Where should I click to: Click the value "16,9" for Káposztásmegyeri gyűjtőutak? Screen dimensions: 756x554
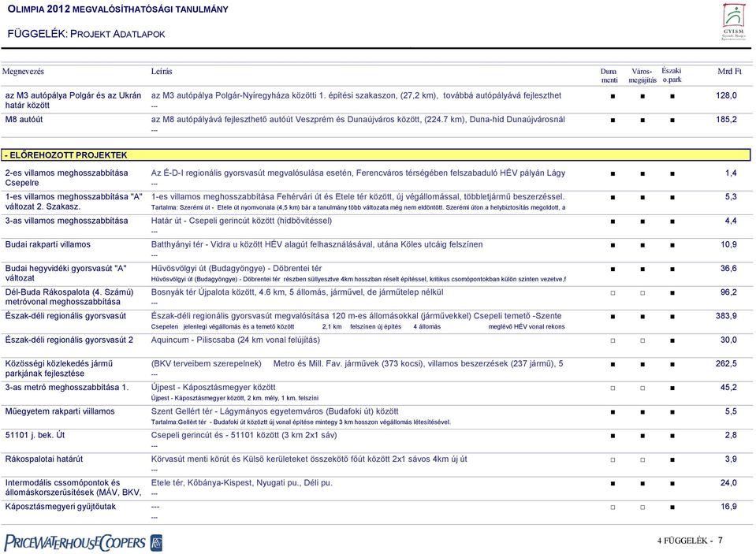(x=728, y=507)
